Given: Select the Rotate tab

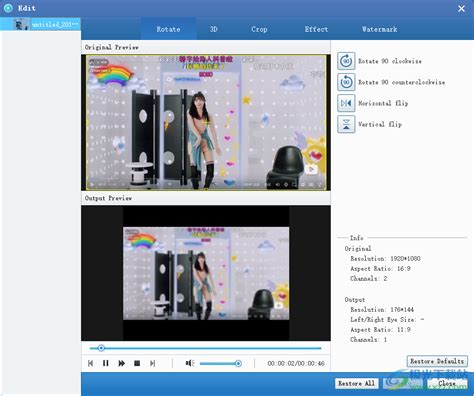Looking at the screenshot, I should pyautogui.click(x=168, y=29).
